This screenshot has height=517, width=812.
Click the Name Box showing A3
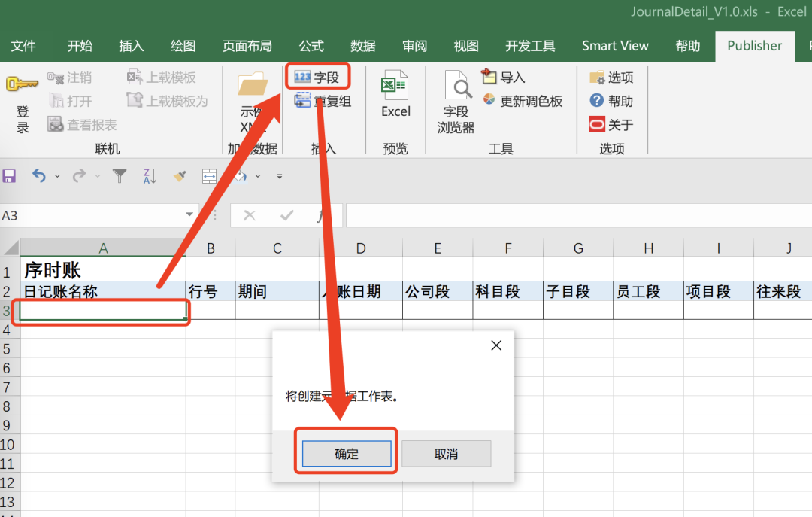tap(92, 215)
